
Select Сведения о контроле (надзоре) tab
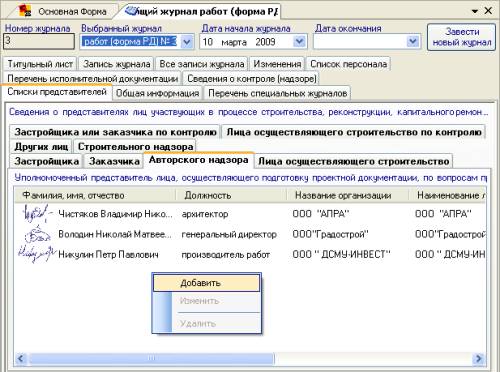252,79
